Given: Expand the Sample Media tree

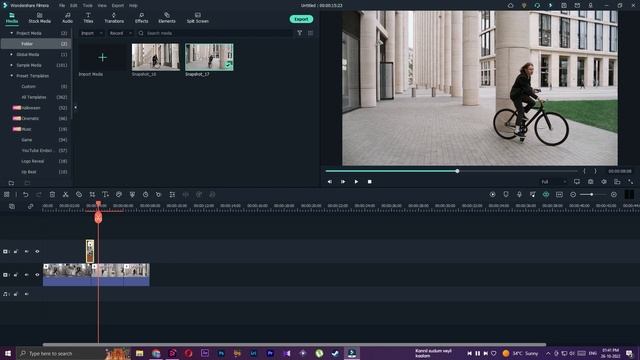Looking at the screenshot, I should tap(11, 65).
